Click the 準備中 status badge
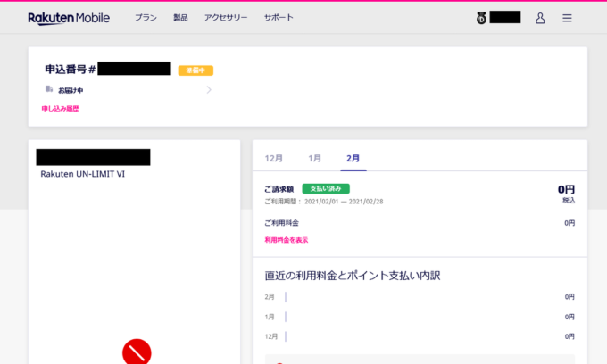607x364 pixels. [x=195, y=70]
